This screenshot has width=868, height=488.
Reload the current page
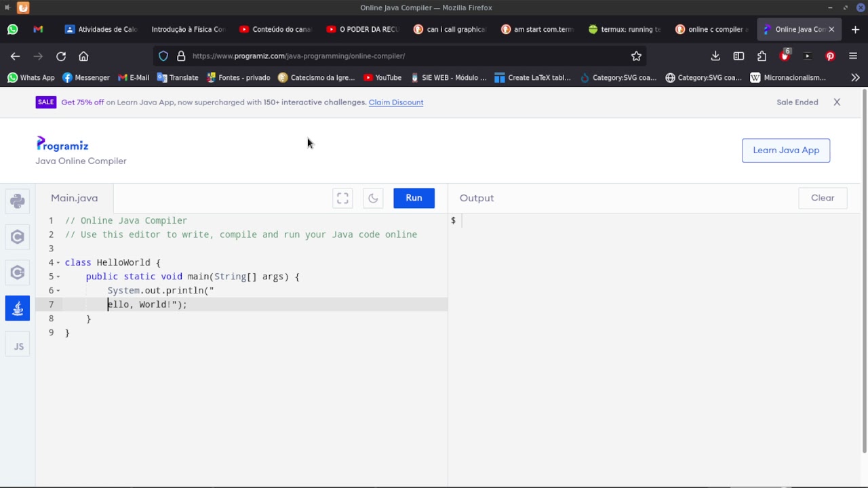61,56
